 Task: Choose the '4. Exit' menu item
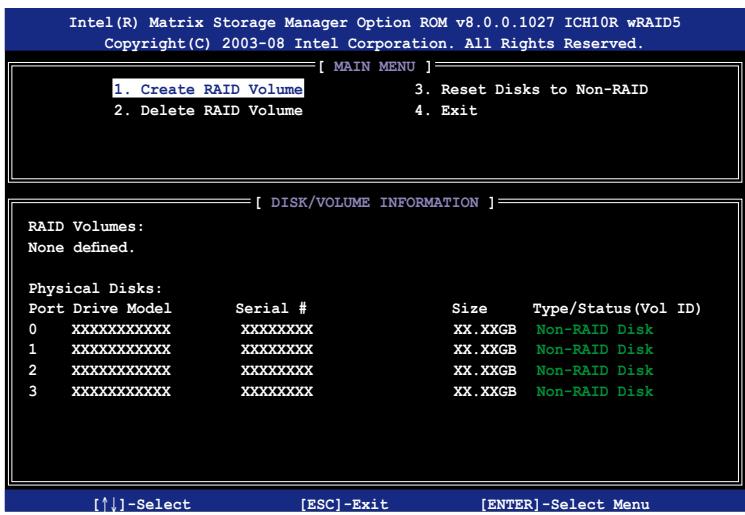tap(446, 110)
